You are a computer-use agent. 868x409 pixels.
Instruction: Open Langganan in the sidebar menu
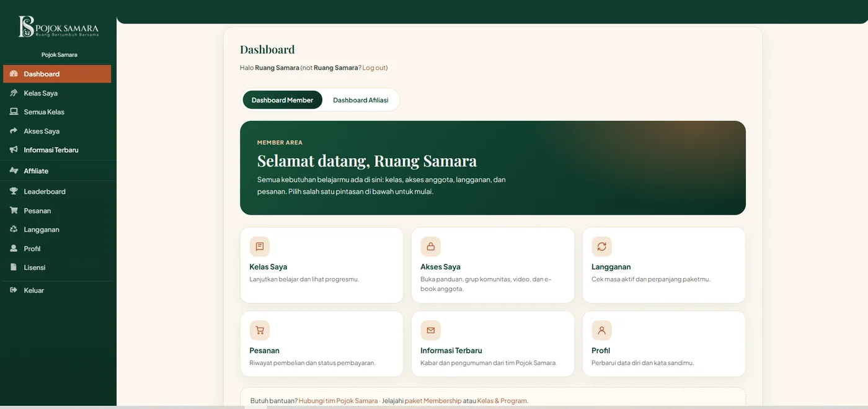coord(57,229)
